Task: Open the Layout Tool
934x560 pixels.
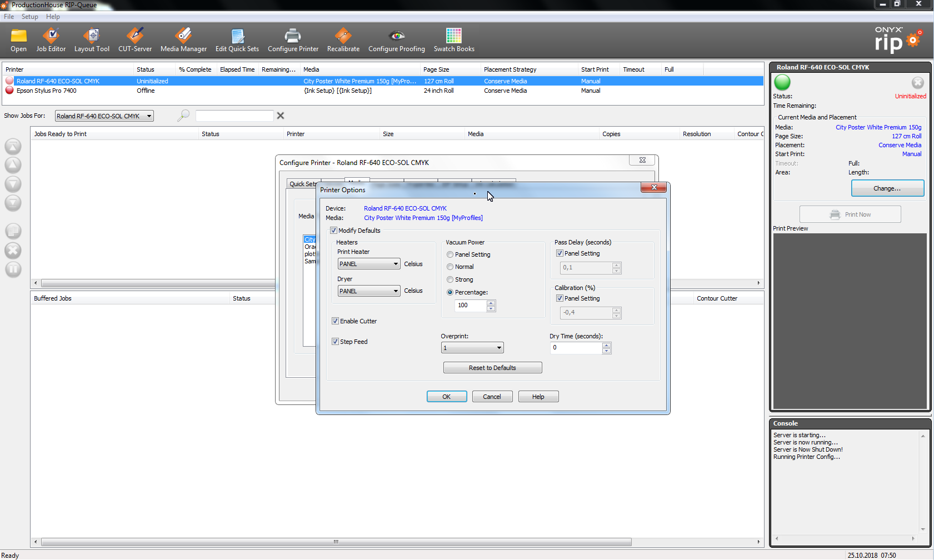Action: (x=92, y=36)
